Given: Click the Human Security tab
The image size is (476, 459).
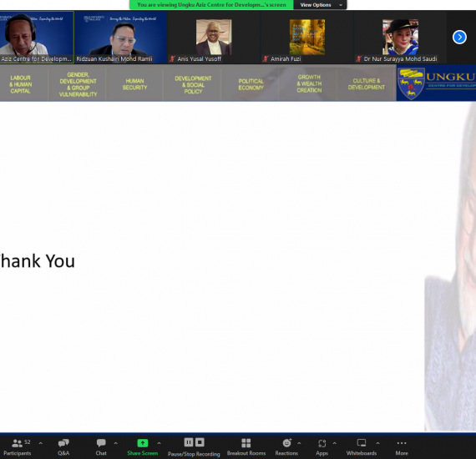Looking at the screenshot, I should click(134, 84).
